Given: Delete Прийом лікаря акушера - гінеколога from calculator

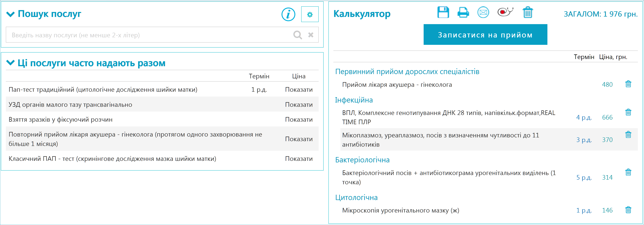Looking at the screenshot, I should 628,84.
